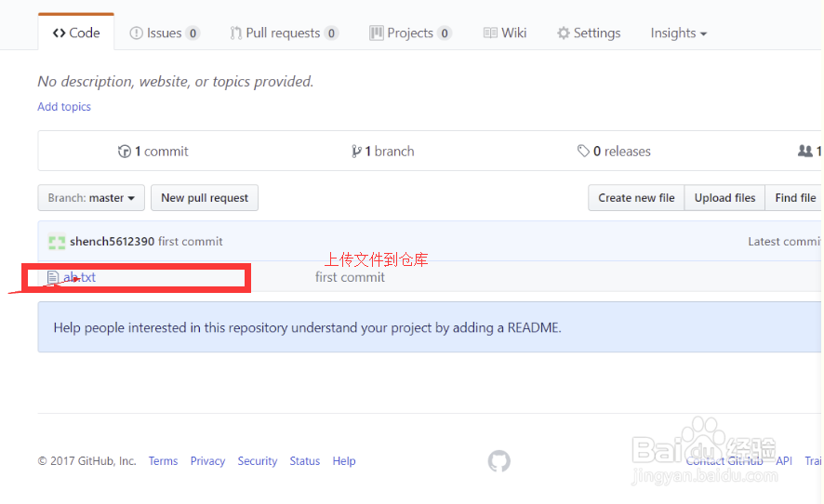View the 1 commit history
Screen dimensions: 824x504
coord(153,152)
